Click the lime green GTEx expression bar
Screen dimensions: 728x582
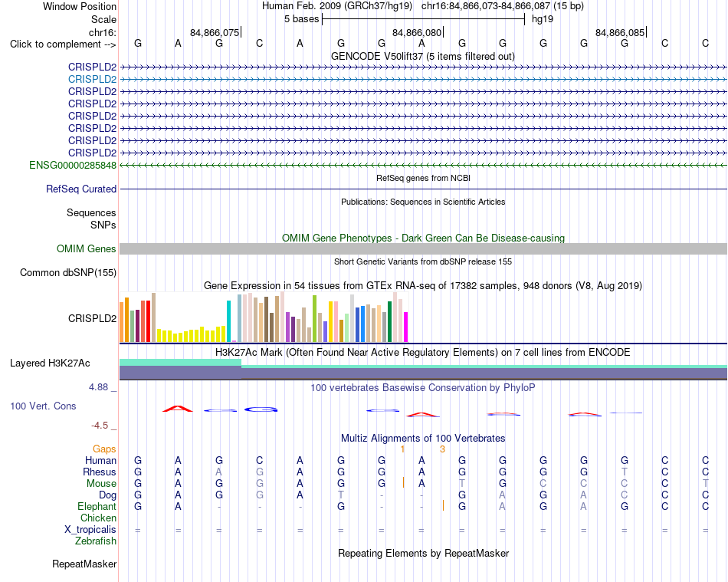click(x=314, y=319)
